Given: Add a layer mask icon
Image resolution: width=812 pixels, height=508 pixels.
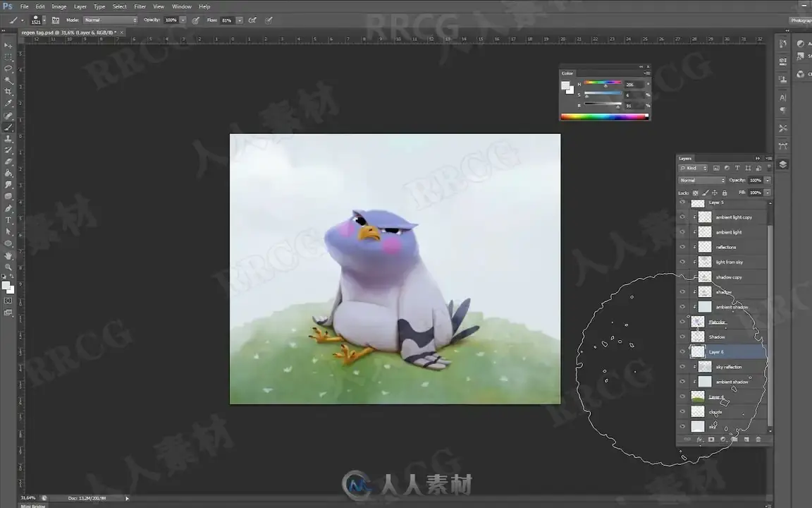Looking at the screenshot, I should [x=711, y=440].
